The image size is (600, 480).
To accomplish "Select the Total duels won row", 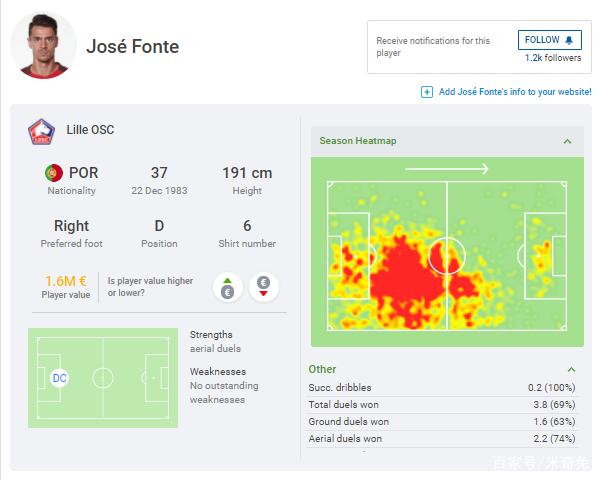I will pyautogui.click(x=442, y=404).
